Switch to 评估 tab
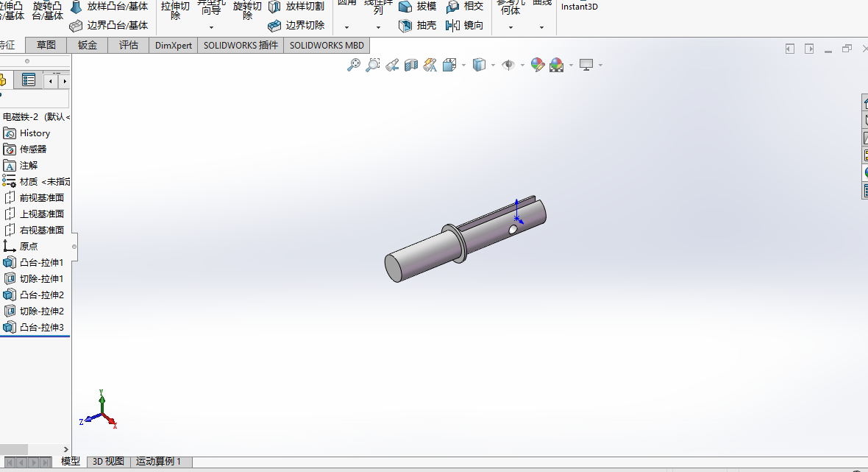 coord(129,46)
